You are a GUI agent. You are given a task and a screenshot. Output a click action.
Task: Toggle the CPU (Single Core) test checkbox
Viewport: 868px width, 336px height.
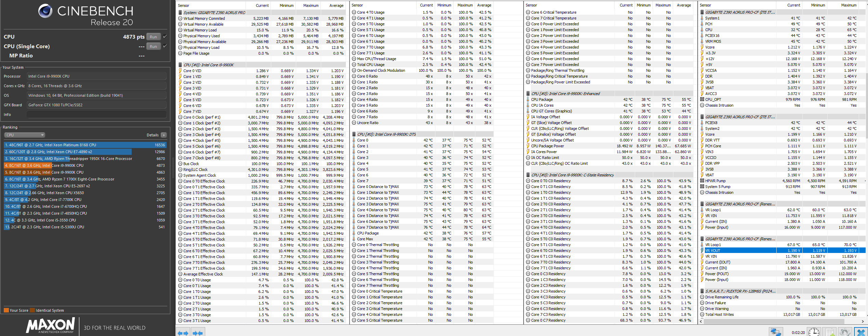pos(165,46)
